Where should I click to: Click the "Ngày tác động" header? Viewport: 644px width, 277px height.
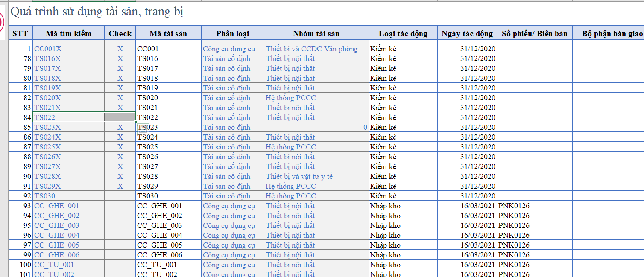point(467,34)
